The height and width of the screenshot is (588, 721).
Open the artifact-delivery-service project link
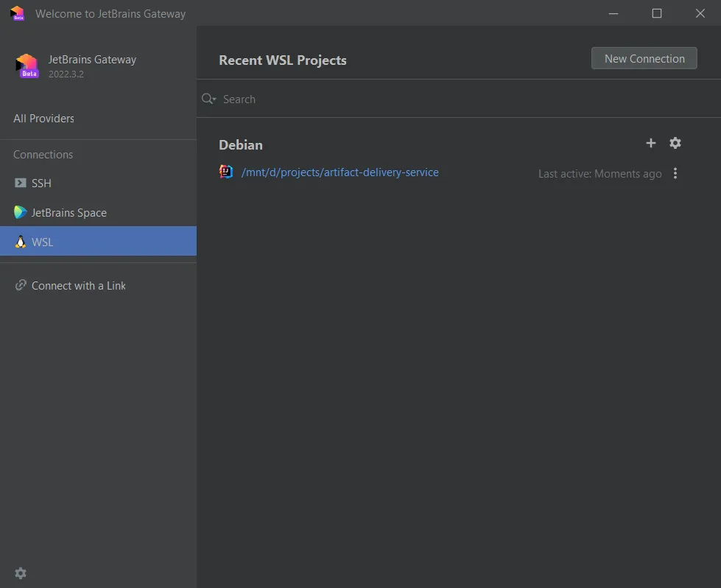coord(340,172)
